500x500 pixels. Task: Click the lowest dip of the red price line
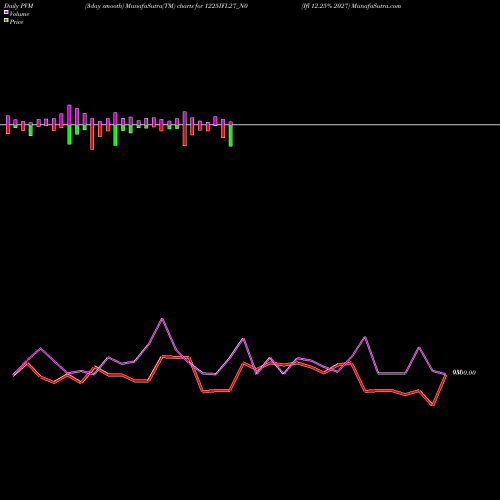point(433,405)
